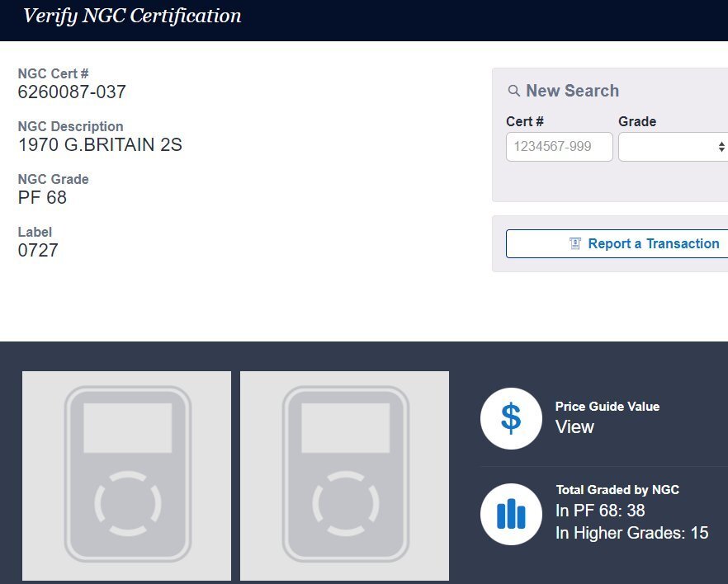Click the Verify NGC Certification header title
This screenshot has width=728, height=584.
pyautogui.click(x=132, y=16)
